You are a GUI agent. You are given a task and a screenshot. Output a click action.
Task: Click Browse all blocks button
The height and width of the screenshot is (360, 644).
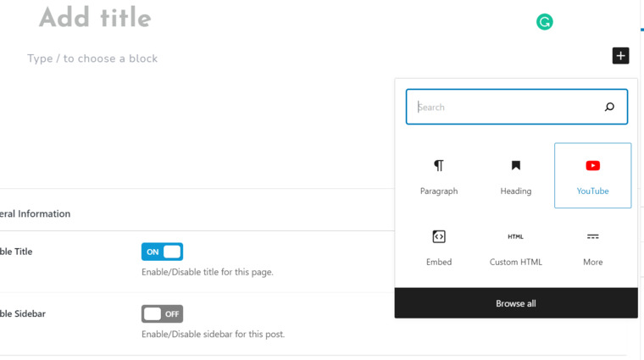(x=515, y=303)
